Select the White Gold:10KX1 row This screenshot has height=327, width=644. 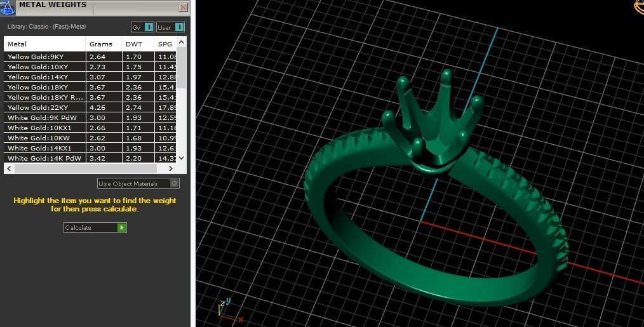click(x=90, y=128)
